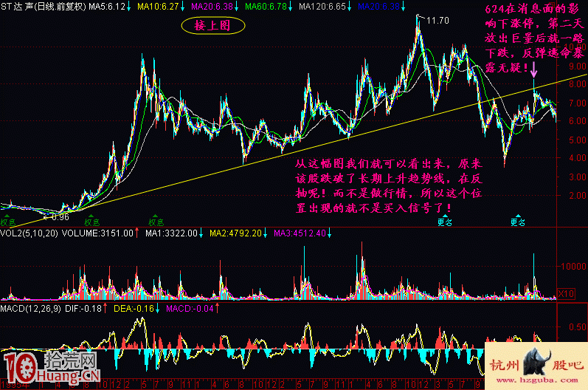This screenshot has width=588, height=390.
Task: Click the 4.00 price axis label
Action: tap(578, 157)
